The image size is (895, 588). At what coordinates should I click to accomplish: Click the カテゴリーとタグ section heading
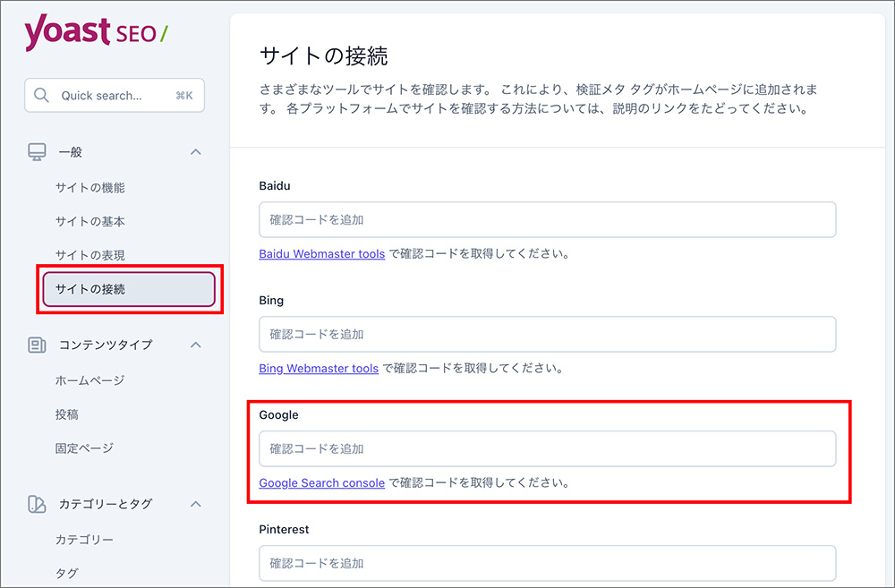pos(106,504)
